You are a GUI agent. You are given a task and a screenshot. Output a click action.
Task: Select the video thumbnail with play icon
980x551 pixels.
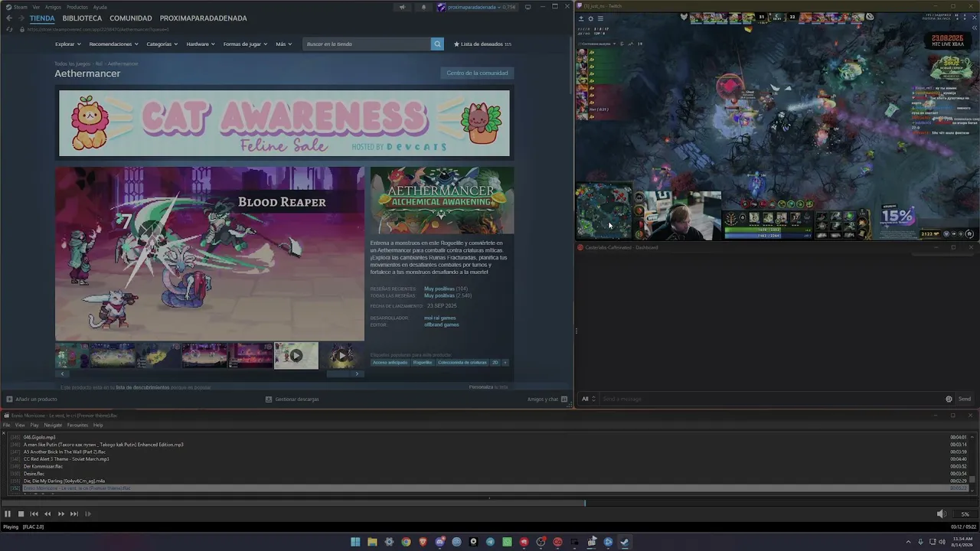click(x=296, y=355)
